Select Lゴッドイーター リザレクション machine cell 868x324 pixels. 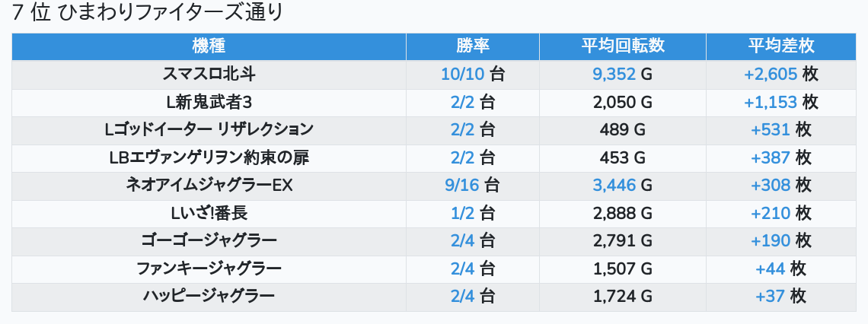tap(209, 129)
